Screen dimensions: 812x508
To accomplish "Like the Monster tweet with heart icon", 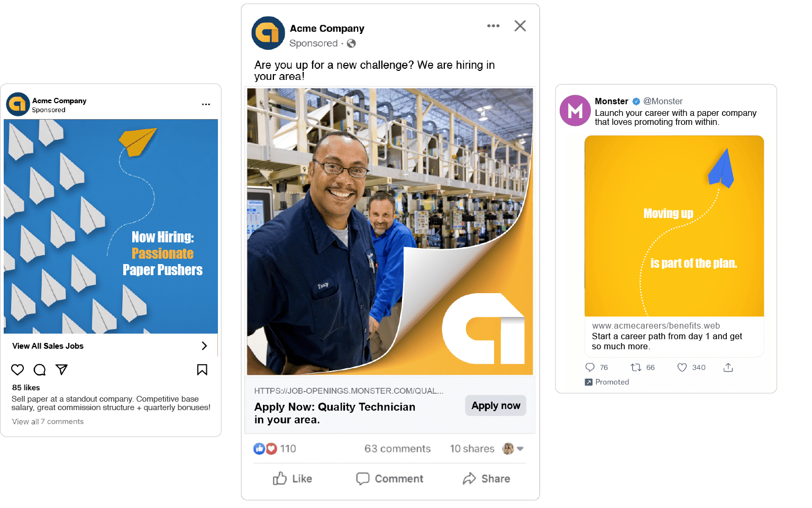I will (682, 367).
